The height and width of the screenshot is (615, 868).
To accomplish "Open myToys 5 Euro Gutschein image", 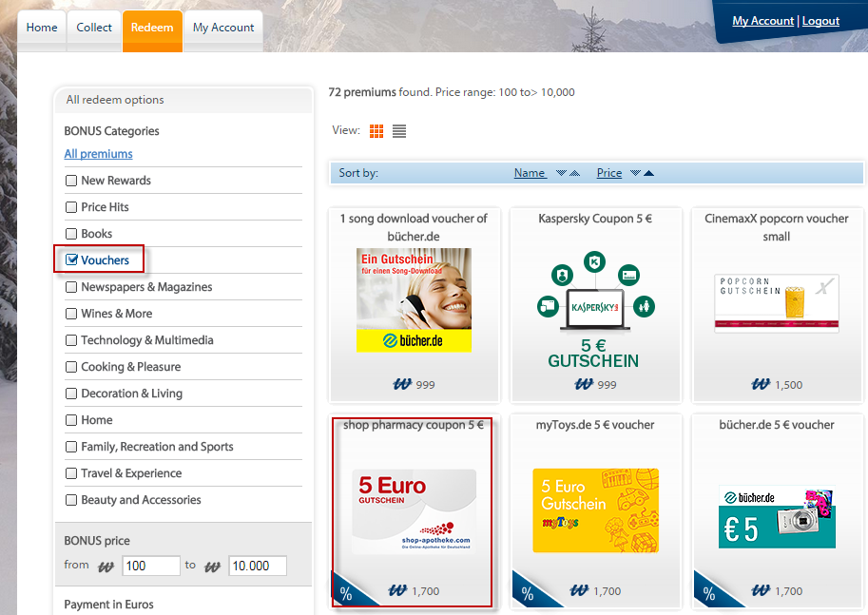I will click(x=596, y=510).
